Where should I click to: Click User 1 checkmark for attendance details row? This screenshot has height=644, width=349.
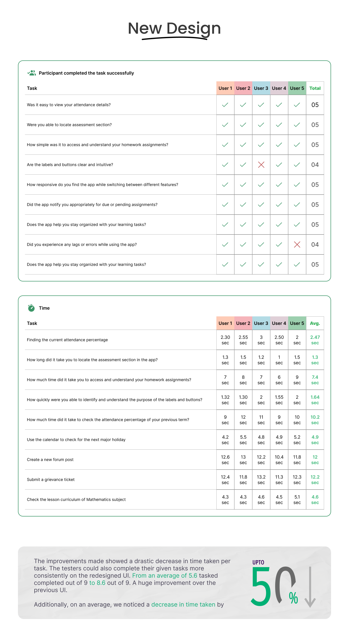225,105
